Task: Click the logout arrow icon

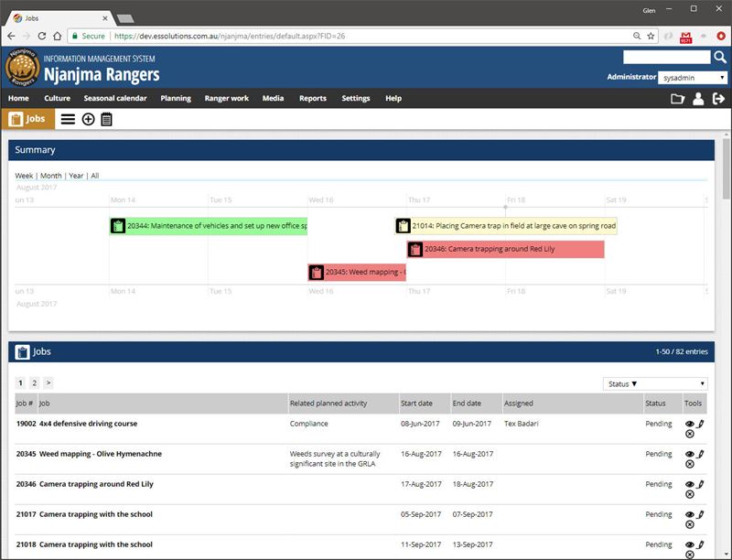Action: [719, 99]
